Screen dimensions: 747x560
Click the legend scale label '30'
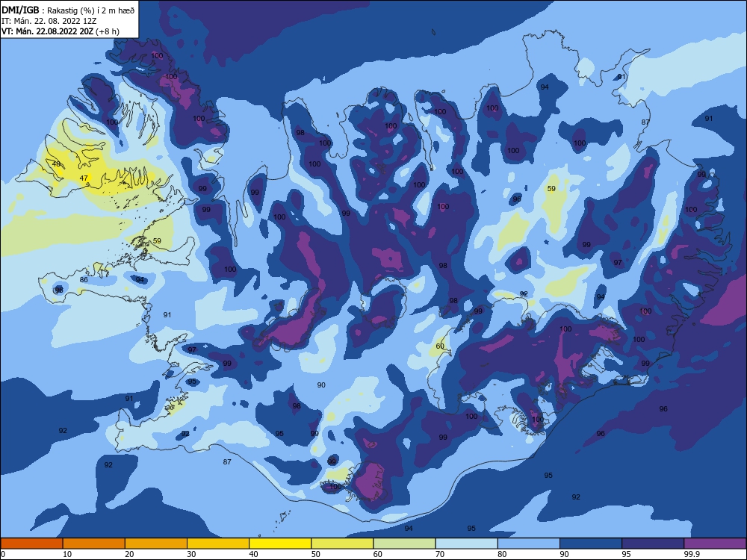point(191,554)
